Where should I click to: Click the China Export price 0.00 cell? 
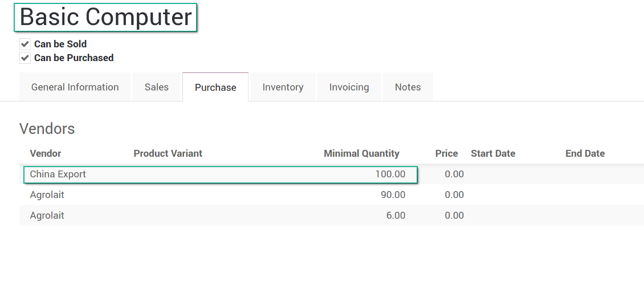pos(454,174)
